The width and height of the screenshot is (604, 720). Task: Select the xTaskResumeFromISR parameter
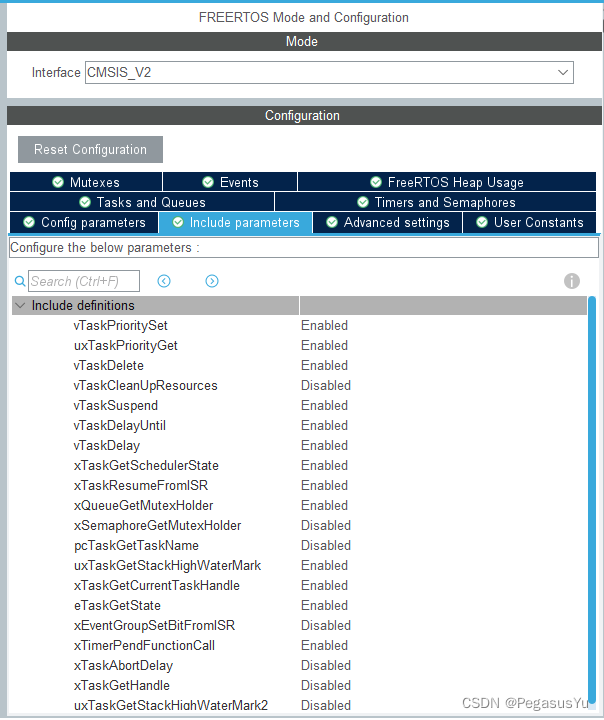[x=141, y=485]
